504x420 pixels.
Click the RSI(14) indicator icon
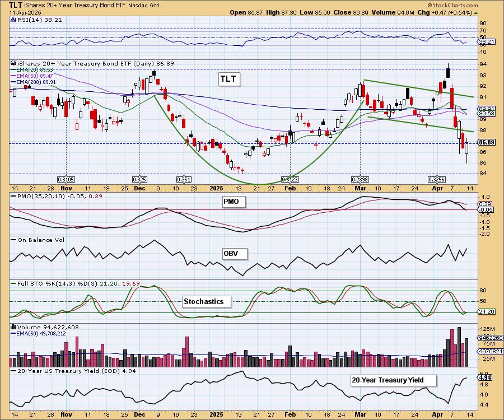click(x=13, y=20)
